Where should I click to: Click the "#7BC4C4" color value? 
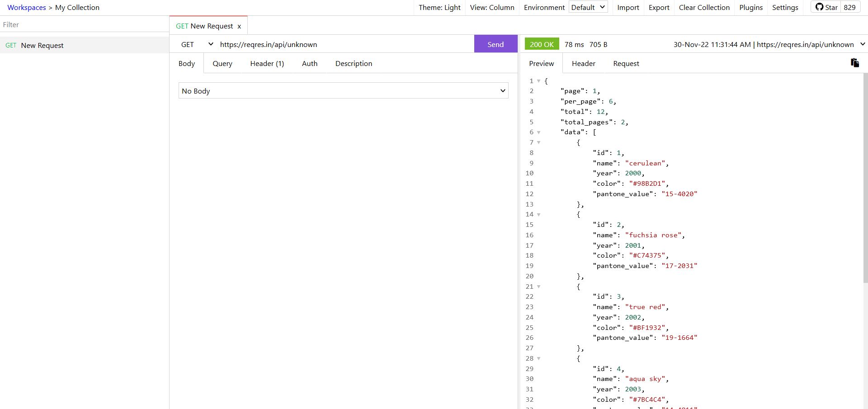[647, 400]
